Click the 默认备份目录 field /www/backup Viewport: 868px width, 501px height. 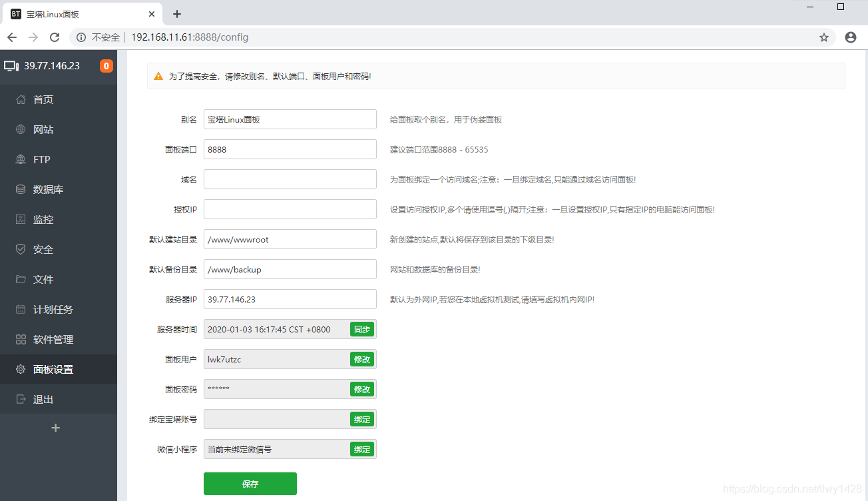click(290, 269)
